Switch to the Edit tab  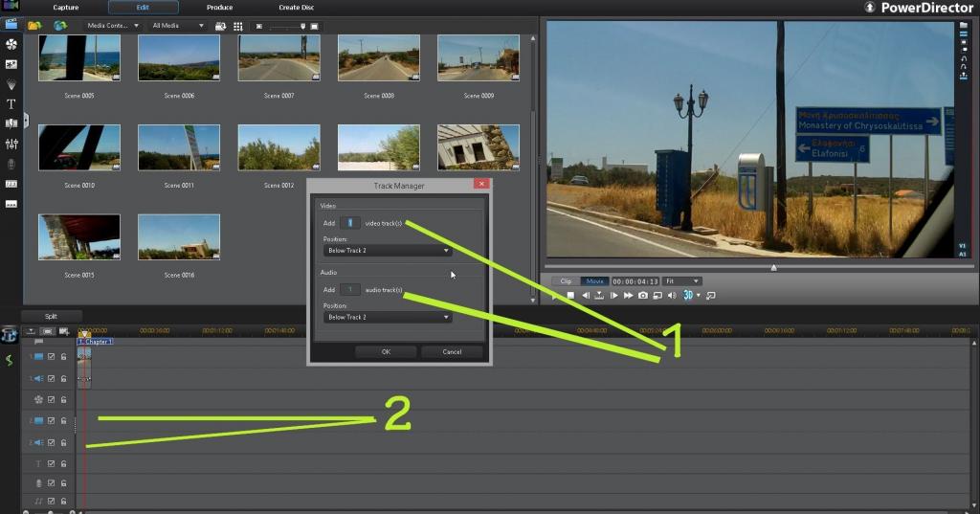[144, 8]
